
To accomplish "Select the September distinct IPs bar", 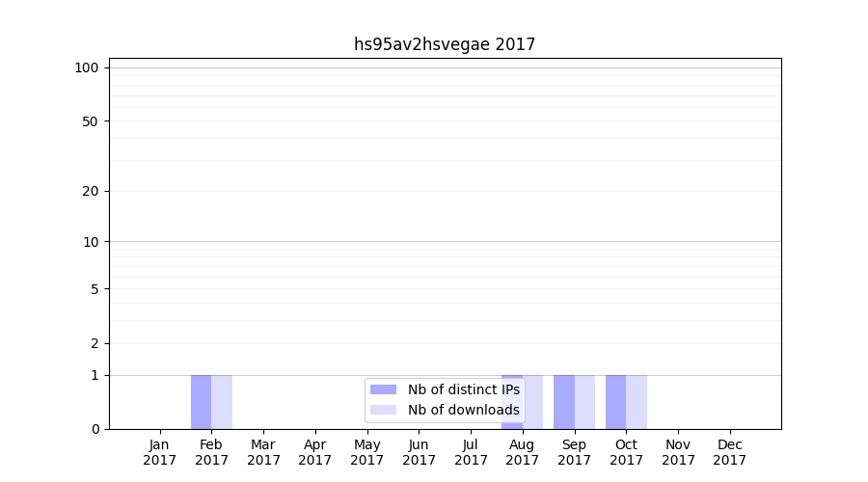I will click(x=564, y=402).
